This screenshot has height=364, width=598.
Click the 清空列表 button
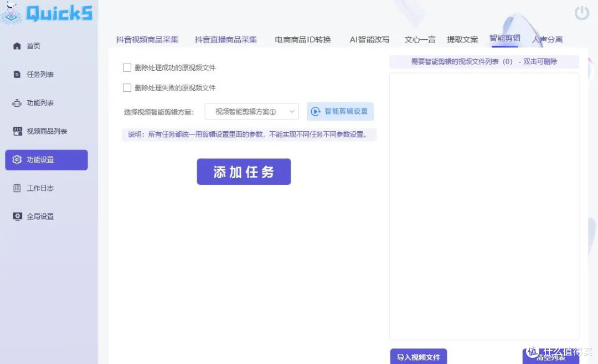pyautogui.click(x=551, y=357)
